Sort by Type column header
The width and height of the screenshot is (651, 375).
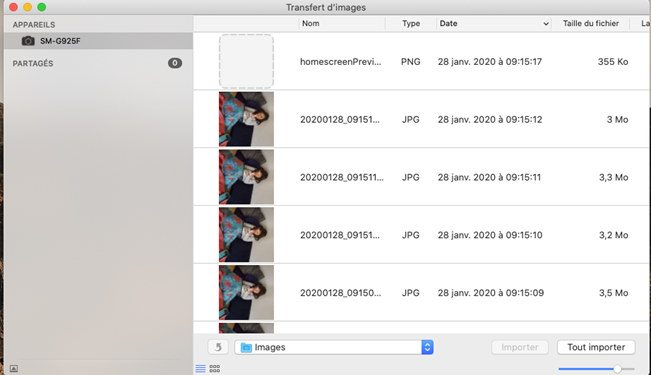(411, 24)
